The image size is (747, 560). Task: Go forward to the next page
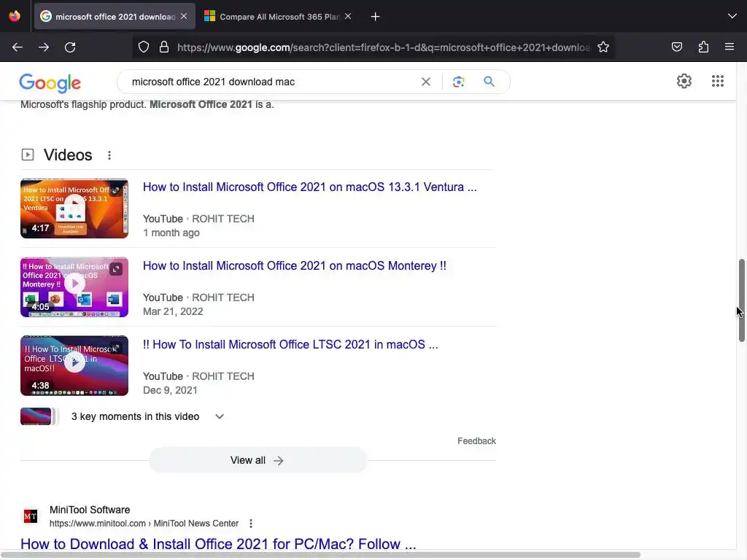(44, 47)
